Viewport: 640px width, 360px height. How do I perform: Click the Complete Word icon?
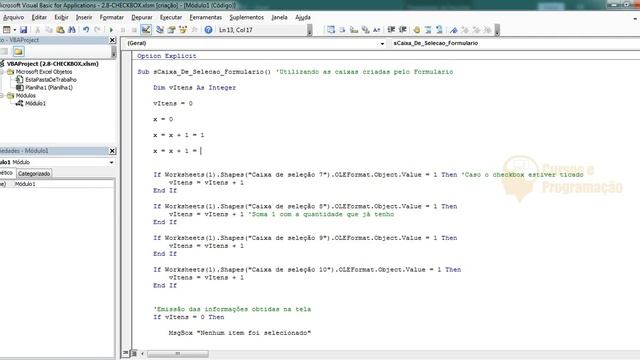pos(376,30)
